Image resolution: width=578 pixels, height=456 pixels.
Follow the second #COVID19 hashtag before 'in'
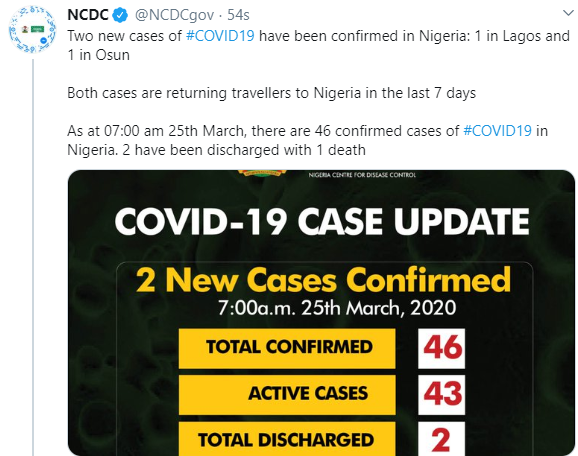click(x=497, y=131)
